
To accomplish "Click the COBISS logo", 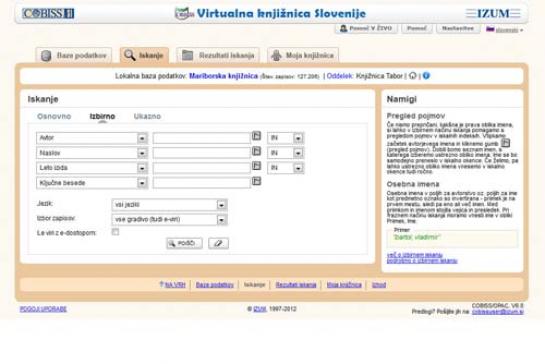I will coord(48,14).
